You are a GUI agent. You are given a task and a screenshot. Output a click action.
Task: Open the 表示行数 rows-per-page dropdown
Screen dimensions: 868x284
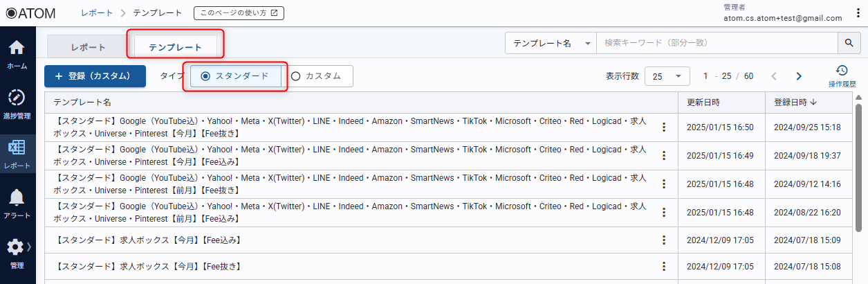[667, 76]
